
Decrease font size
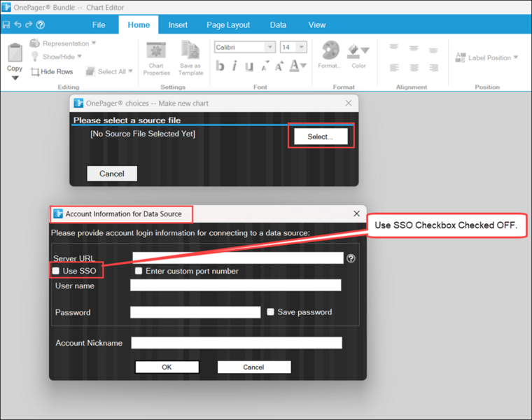(x=265, y=66)
